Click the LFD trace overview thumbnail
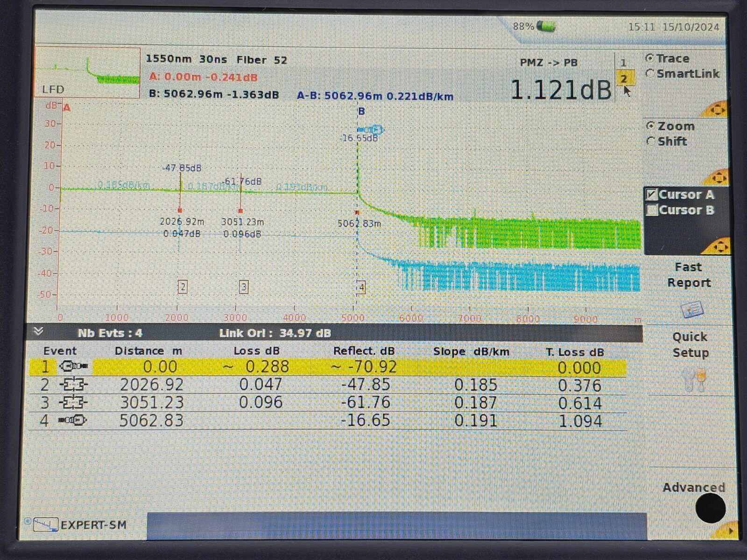Viewport: 747px width, 560px height. (x=87, y=73)
